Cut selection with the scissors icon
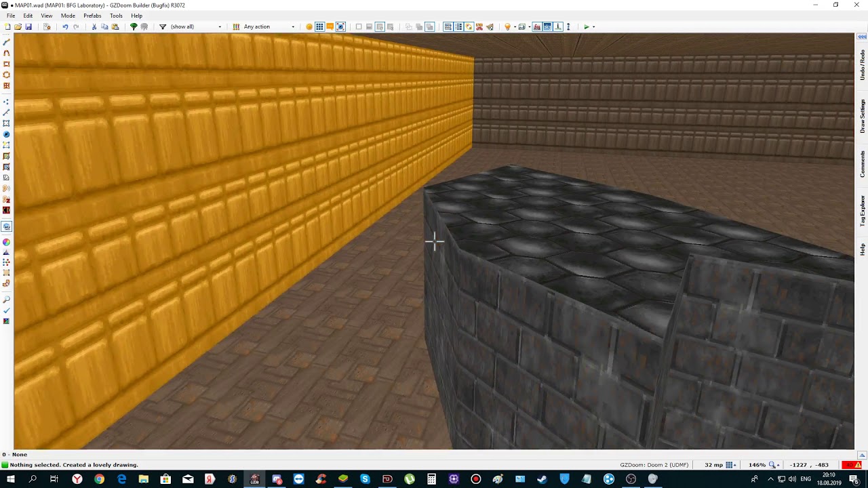The width and height of the screenshot is (868, 488). tap(94, 26)
